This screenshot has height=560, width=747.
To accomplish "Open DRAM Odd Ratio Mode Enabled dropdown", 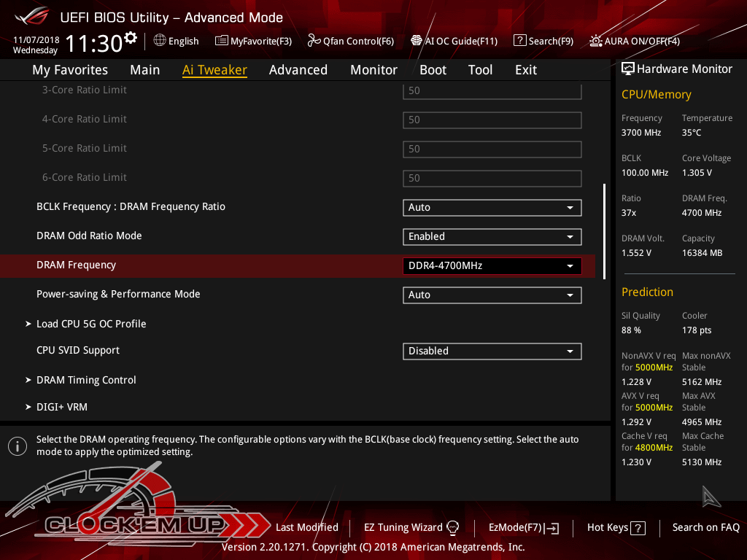I will [492, 236].
